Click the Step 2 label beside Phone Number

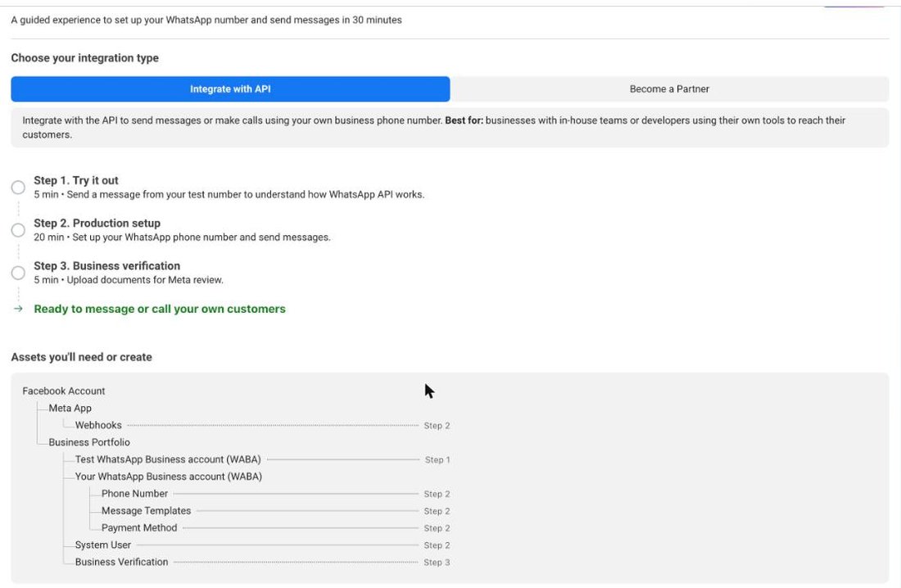tap(437, 495)
